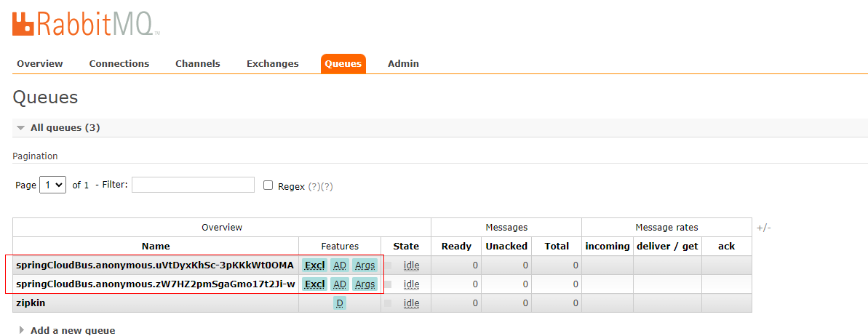
Task: Click idle state text in the zipkin row
Action: coord(411,303)
